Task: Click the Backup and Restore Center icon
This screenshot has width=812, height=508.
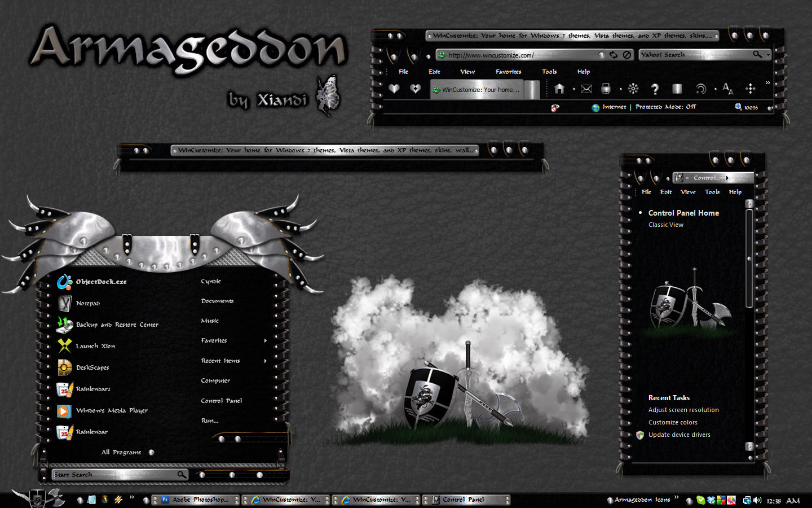Action: [x=65, y=325]
